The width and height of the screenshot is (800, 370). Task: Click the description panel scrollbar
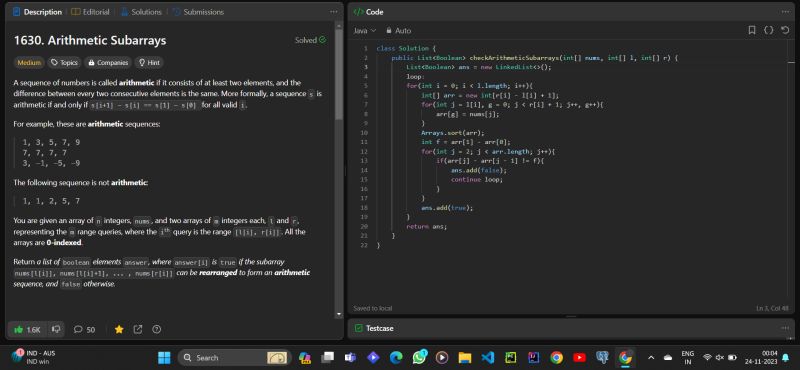point(339,74)
